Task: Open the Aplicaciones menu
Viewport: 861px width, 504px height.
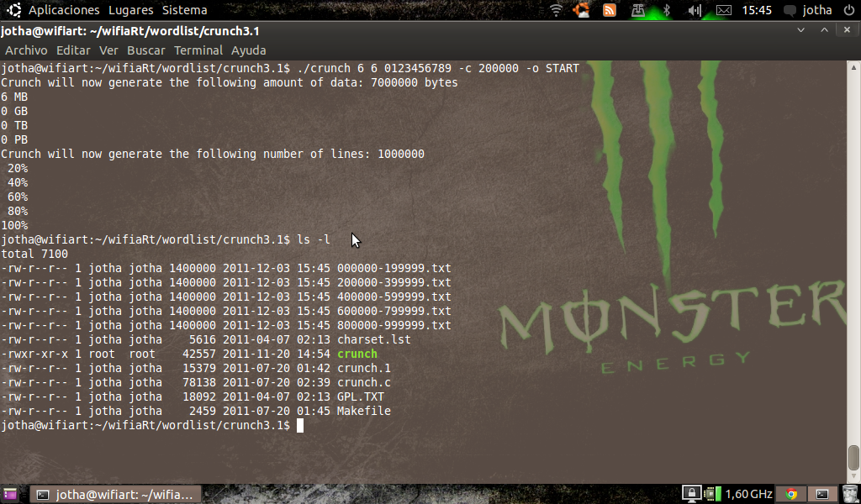Action: click(x=64, y=10)
